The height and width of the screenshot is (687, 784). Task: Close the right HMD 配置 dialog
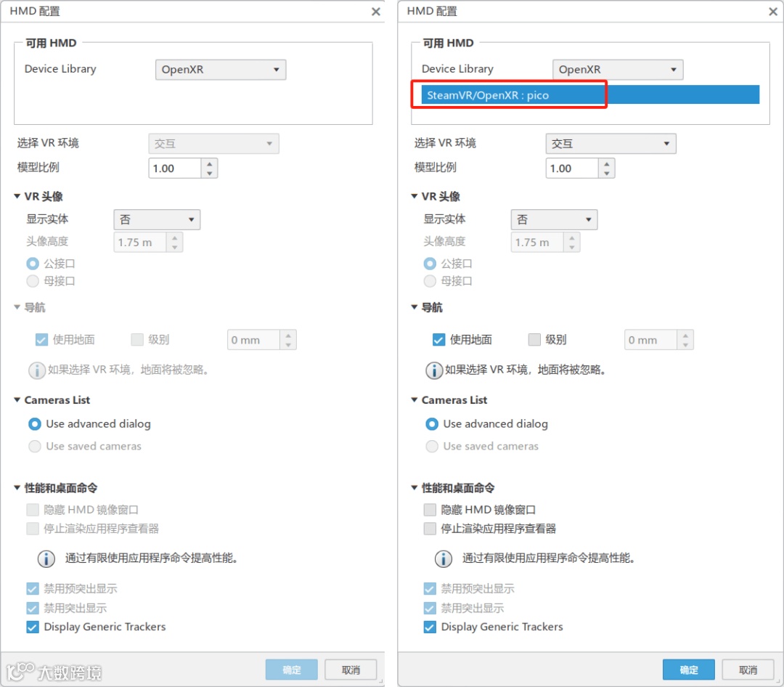[x=772, y=12]
